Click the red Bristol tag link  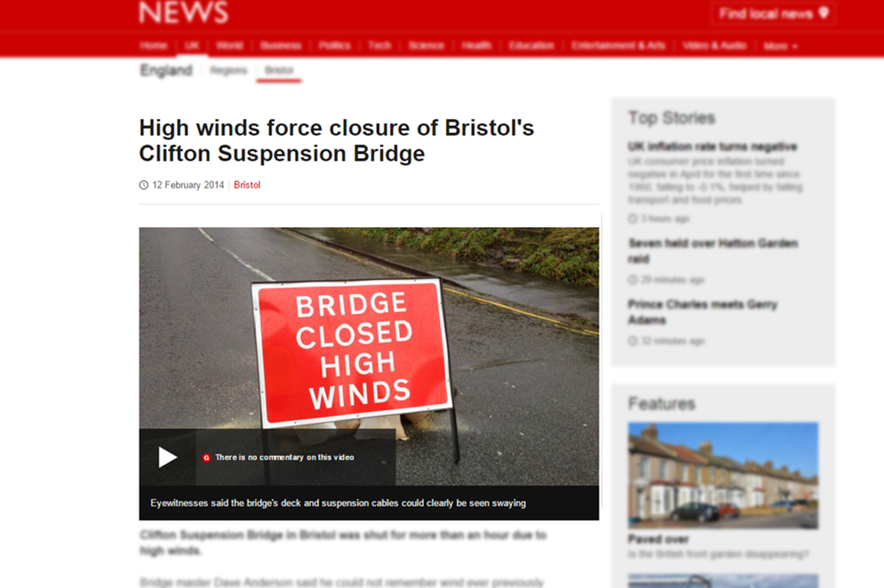coord(247,185)
